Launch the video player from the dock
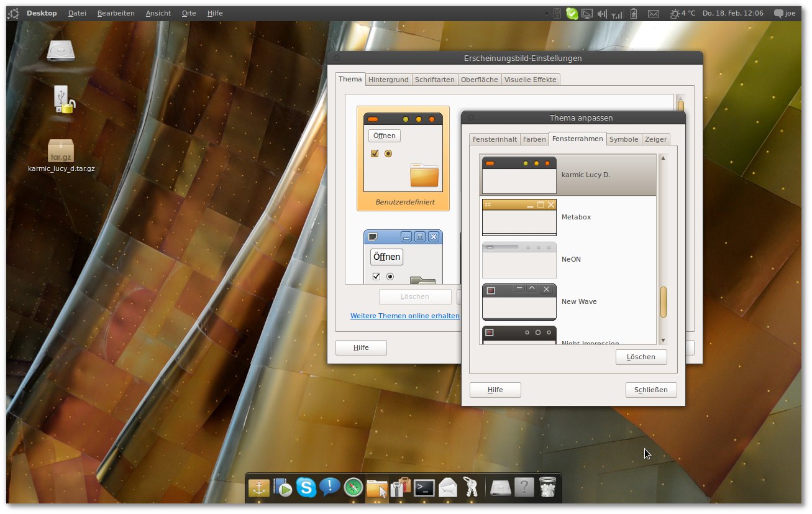 [x=283, y=488]
